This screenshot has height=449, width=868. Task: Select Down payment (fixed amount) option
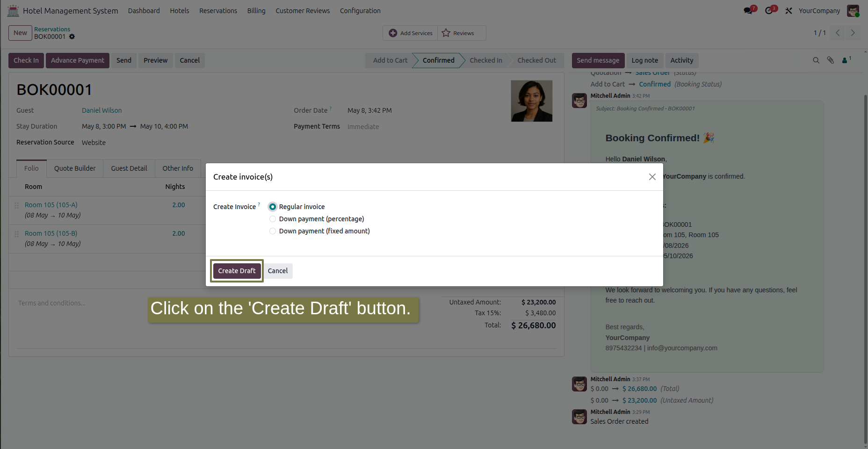click(x=273, y=231)
